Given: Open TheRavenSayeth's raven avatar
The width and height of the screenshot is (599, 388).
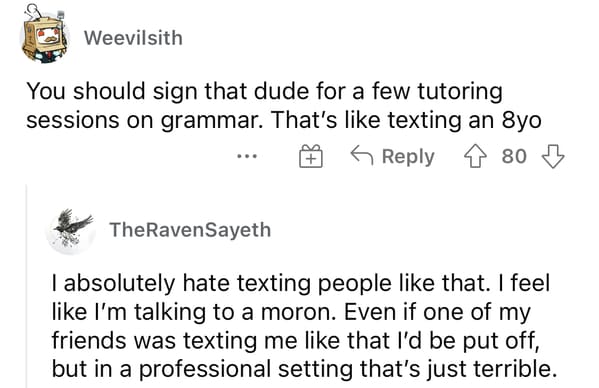Looking at the screenshot, I should [71, 231].
